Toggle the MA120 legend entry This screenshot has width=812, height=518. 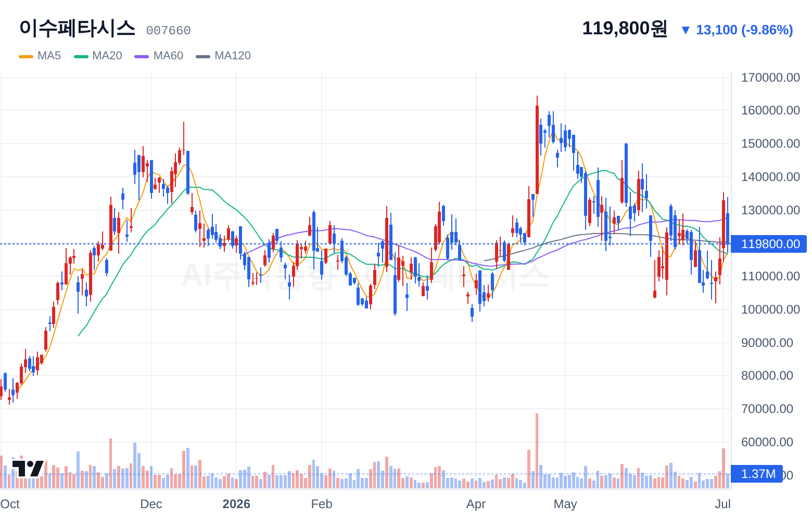[223, 56]
